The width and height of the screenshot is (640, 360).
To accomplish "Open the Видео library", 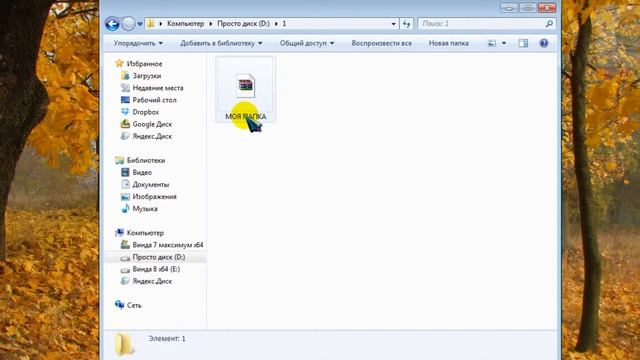I will pyautogui.click(x=142, y=173).
